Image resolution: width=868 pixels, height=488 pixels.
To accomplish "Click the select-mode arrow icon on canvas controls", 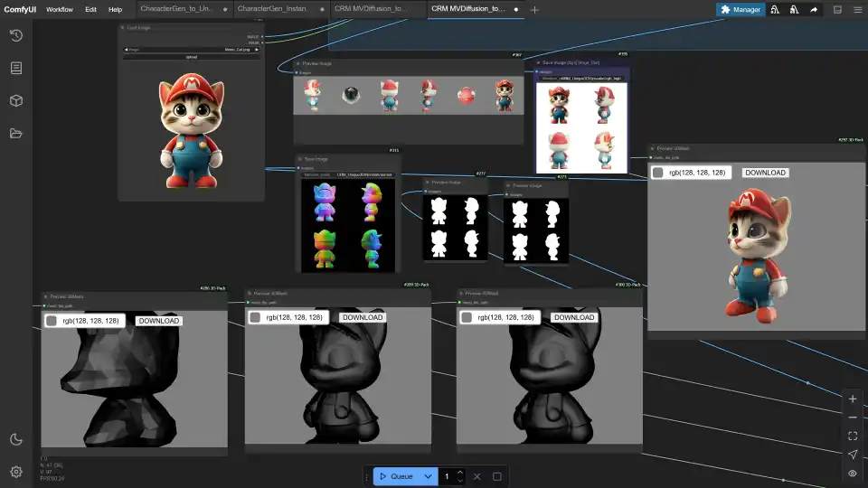I will click(x=853, y=455).
